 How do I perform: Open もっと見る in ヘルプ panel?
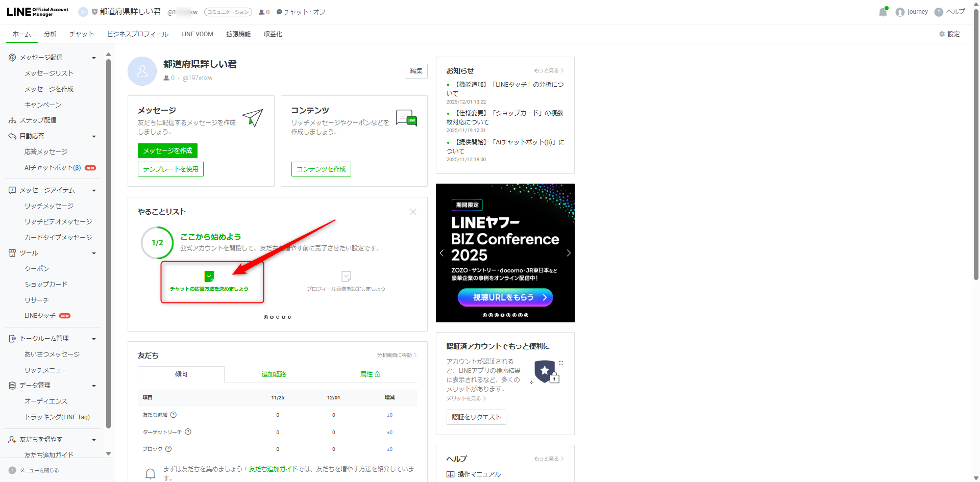point(549,459)
